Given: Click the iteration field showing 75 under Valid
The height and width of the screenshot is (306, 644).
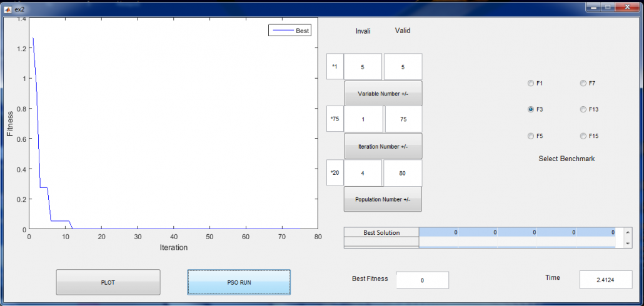Looking at the screenshot, I should pos(403,119).
